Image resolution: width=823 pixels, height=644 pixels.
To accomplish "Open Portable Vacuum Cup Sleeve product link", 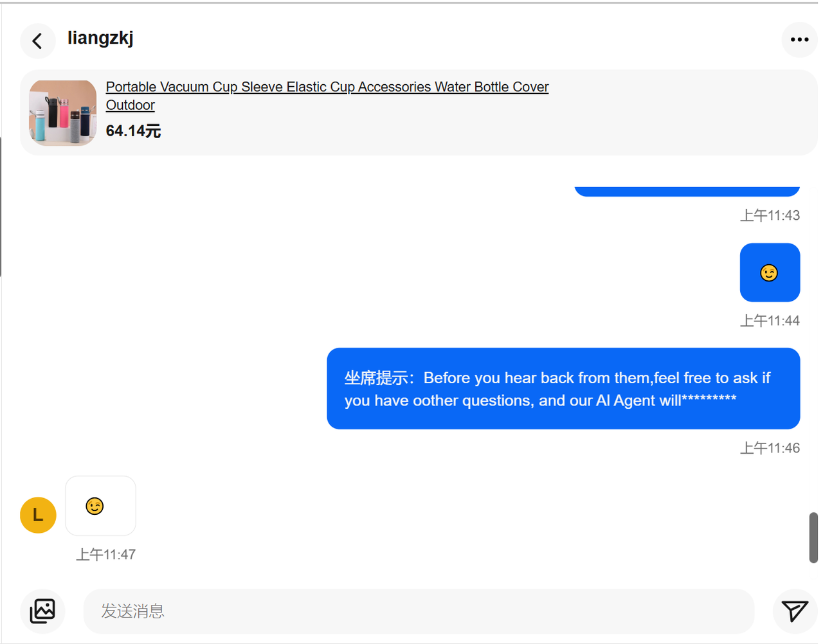I will click(327, 87).
